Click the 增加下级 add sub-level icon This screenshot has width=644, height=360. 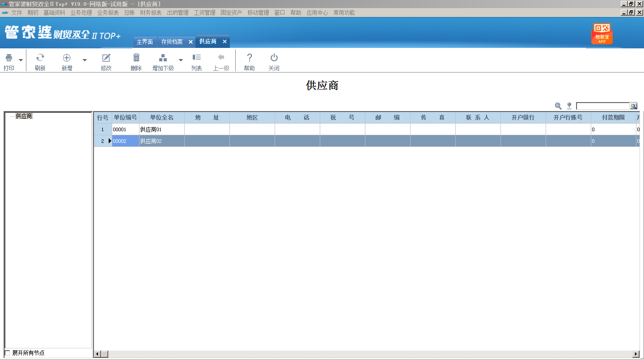pyautogui.click(x=163, y=57)
